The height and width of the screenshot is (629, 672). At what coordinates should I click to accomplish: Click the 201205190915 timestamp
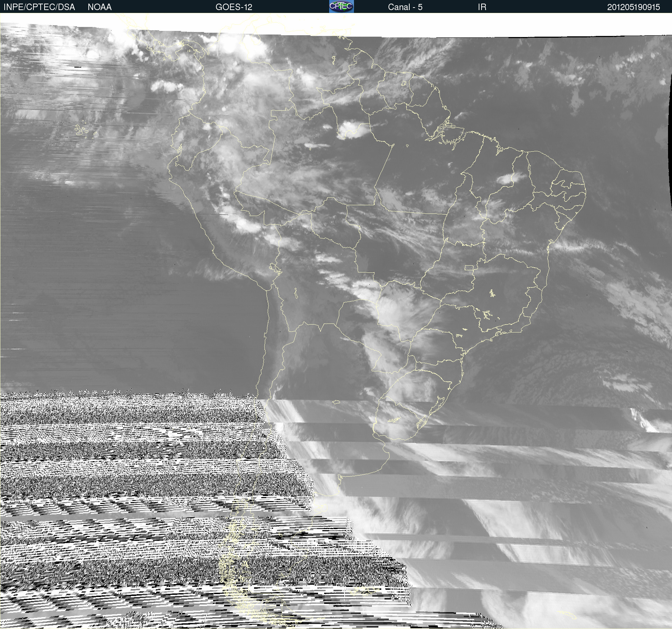pos(634,7)
